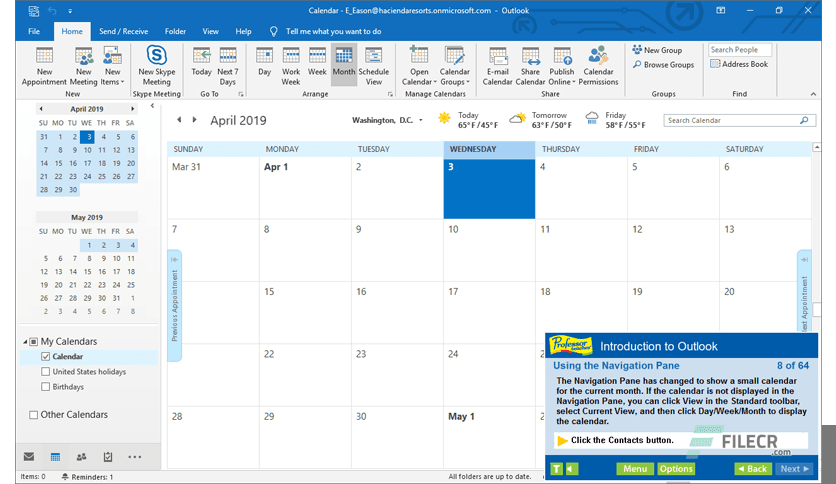Open the Arrange group dialog launcher
836x484 pixels.
[x=390, y=94]
